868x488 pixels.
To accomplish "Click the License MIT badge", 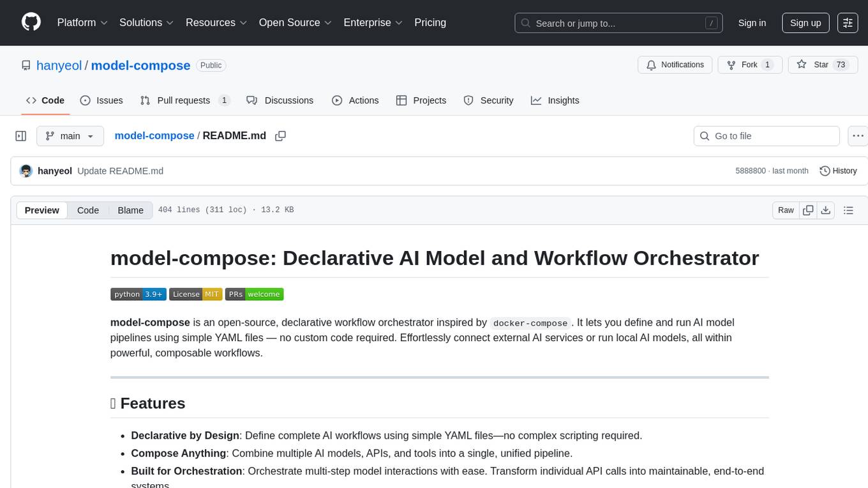I will [x=196, y=294].
